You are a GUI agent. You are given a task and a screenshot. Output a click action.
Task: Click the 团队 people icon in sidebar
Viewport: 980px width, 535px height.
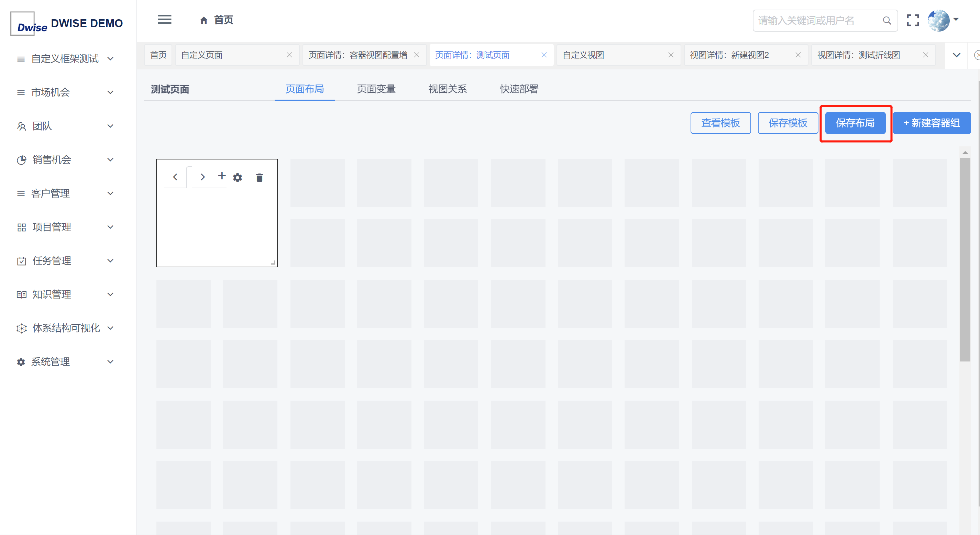point(22,126)
